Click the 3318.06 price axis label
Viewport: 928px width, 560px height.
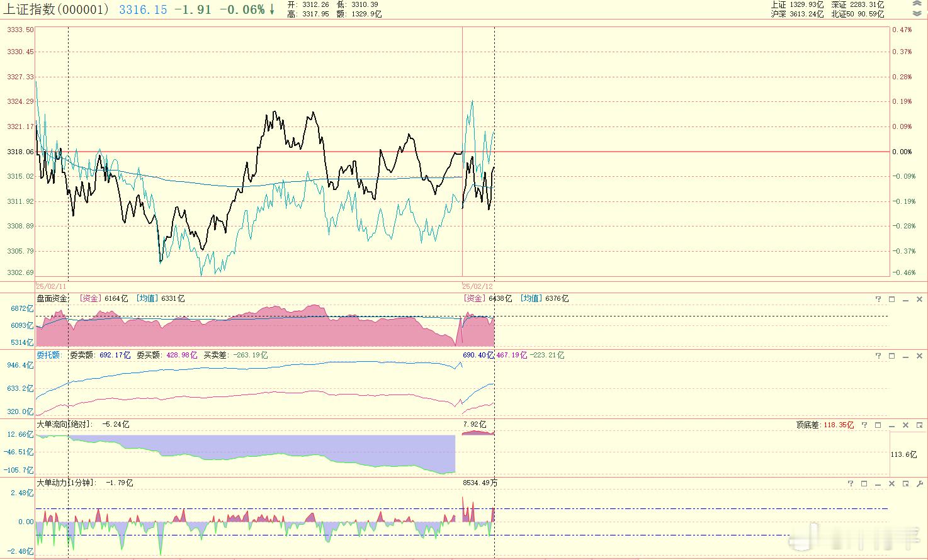coord(20,152)
